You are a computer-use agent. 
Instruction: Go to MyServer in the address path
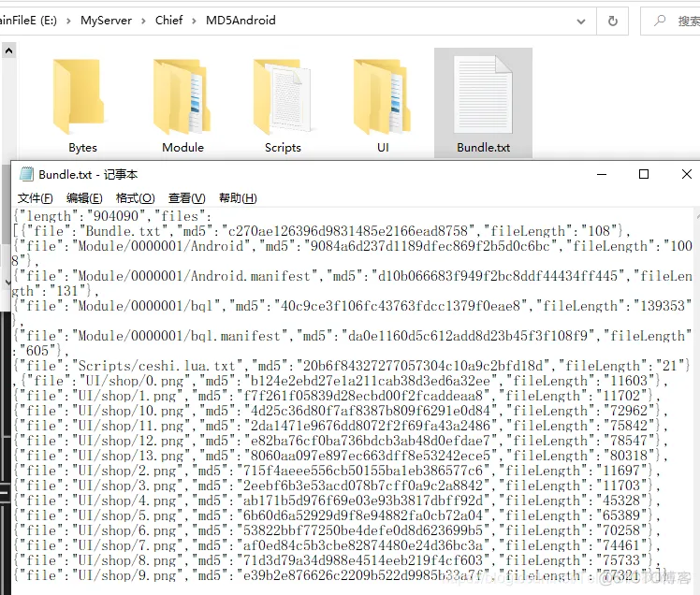(x=106, y=21)
